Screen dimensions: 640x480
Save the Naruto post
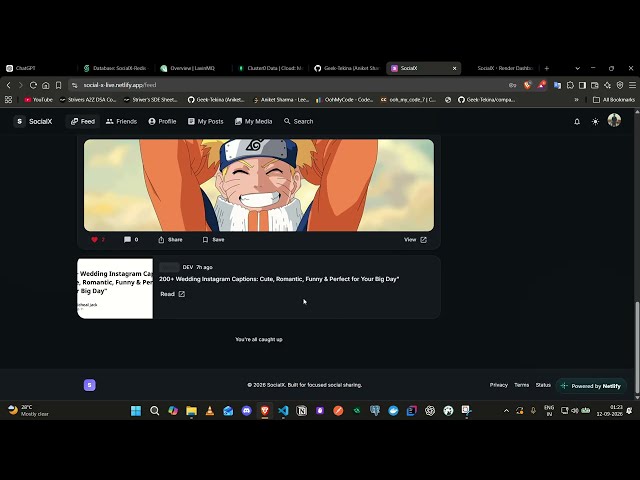click(213, 240)
